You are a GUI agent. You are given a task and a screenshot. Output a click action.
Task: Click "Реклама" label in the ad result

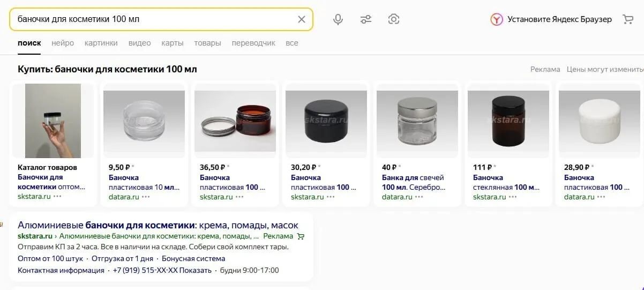278,236
